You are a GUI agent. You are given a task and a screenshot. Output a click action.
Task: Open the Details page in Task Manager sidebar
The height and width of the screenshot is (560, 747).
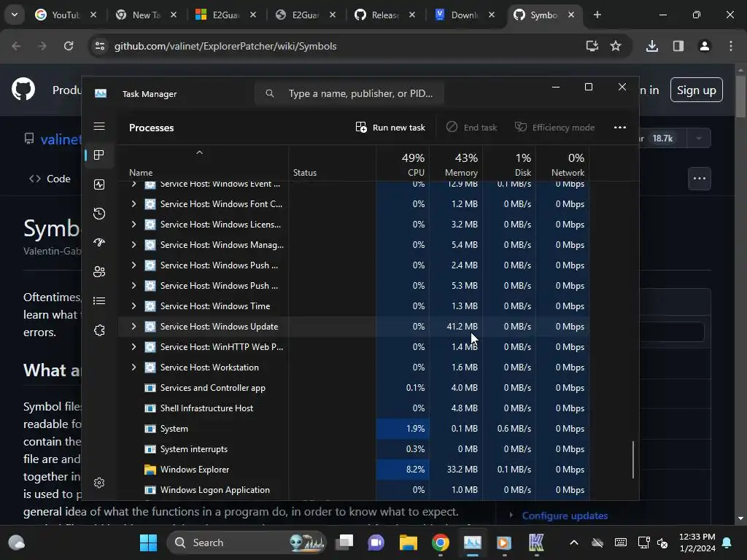point(99,301)
